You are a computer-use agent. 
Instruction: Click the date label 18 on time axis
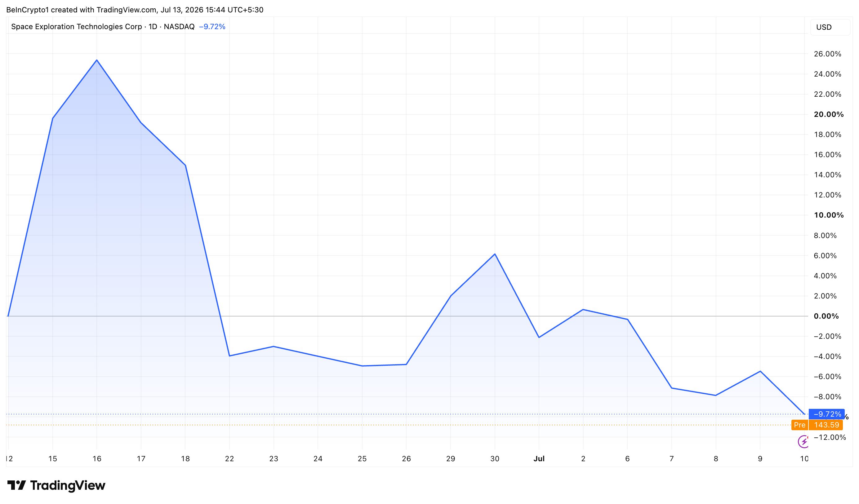pos(185,459)
